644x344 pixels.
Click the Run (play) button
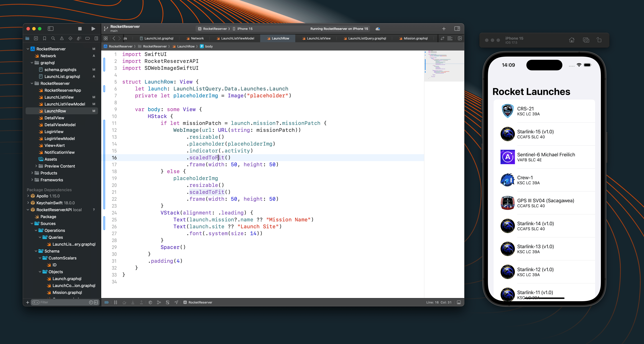(x=93, y=29)
